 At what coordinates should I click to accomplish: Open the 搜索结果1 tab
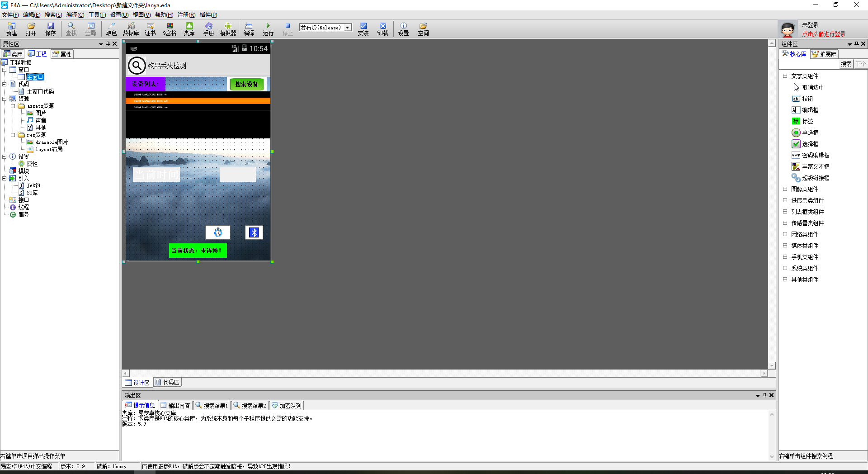click(212, 406)
